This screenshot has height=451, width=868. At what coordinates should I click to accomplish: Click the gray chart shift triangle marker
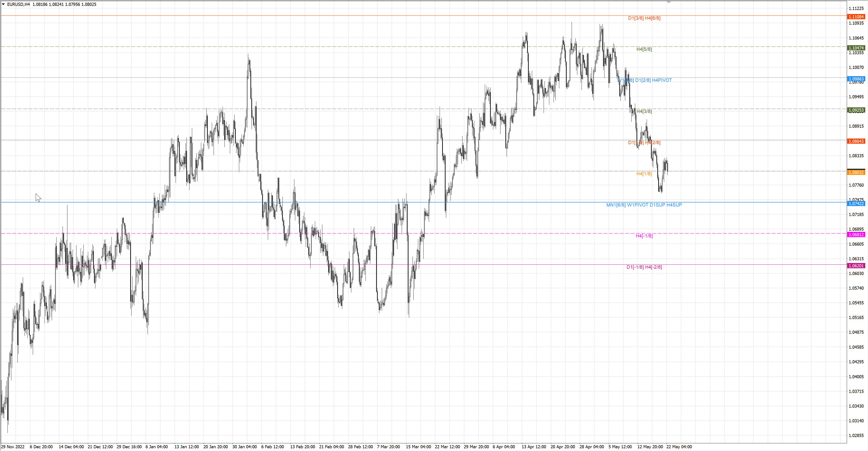[669, 2]
